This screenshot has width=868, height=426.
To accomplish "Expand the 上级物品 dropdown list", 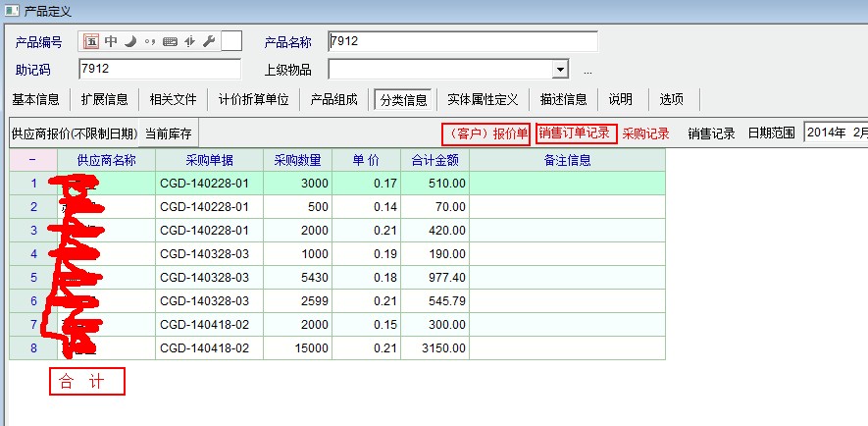I will pyautogui.click(x=560, y=70).
